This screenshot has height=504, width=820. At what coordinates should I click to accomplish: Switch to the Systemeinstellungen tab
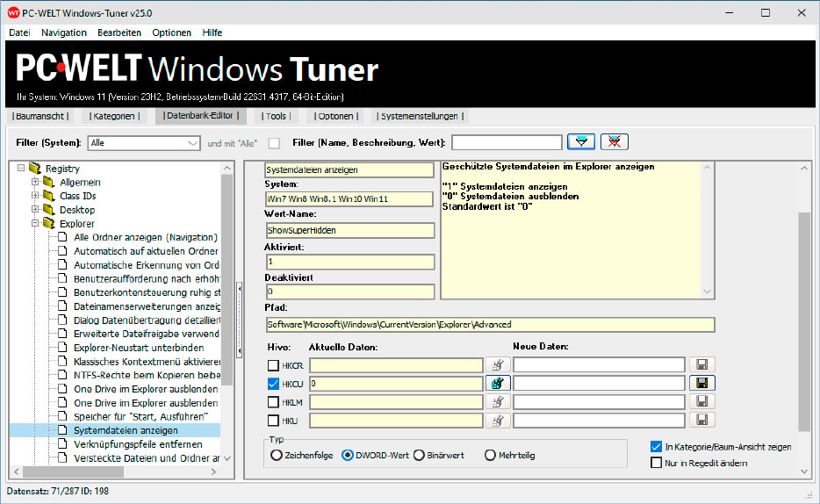click(x=421, y=116)
